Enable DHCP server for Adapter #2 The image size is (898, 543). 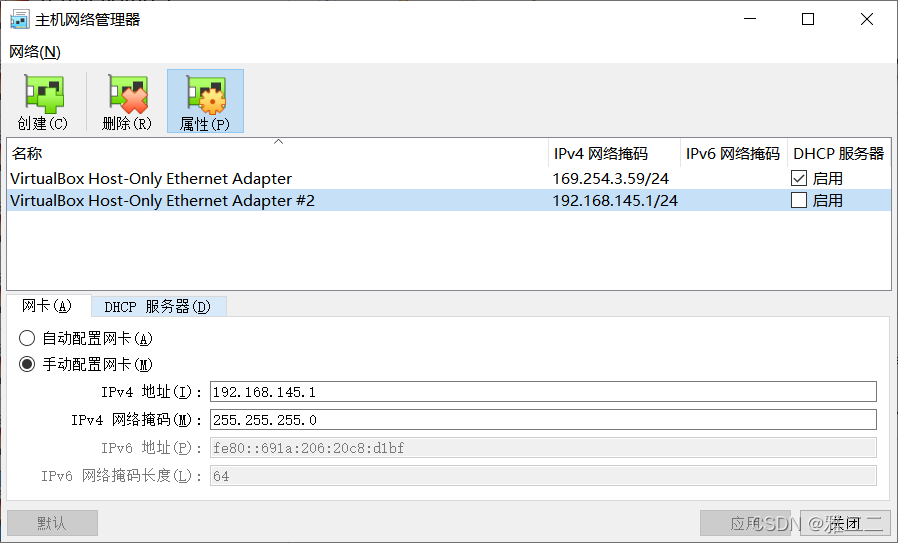799,200
